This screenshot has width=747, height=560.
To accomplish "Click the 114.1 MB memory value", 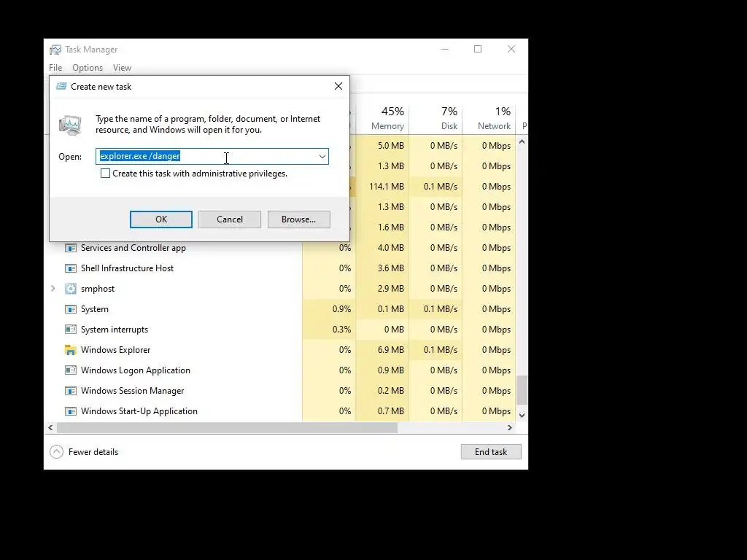I will point(387,186).
